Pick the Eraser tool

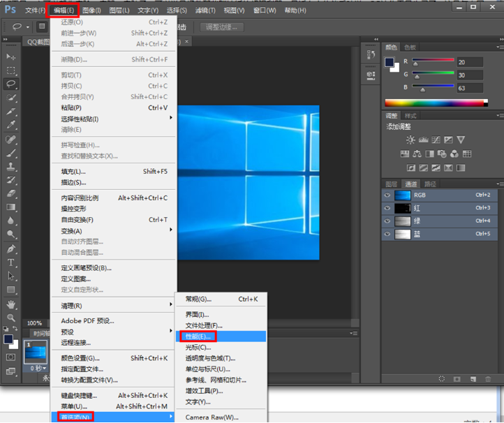pos(10,193)
